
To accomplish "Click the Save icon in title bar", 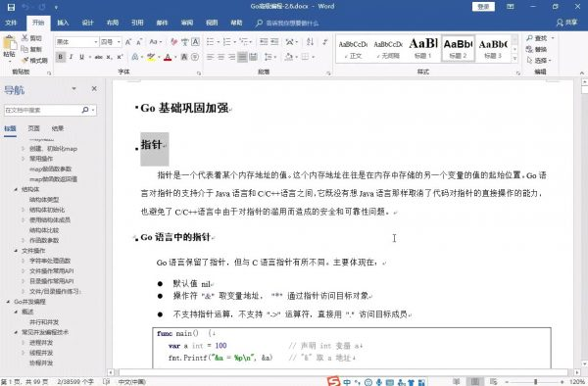I will click(x=11, y=7).
